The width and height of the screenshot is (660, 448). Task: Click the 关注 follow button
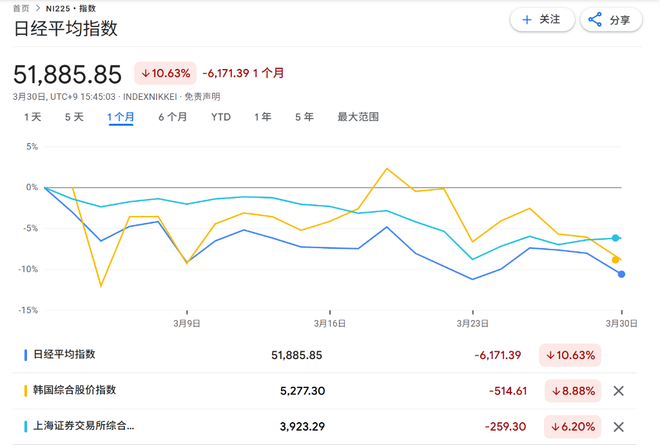(x=542, y=19)
